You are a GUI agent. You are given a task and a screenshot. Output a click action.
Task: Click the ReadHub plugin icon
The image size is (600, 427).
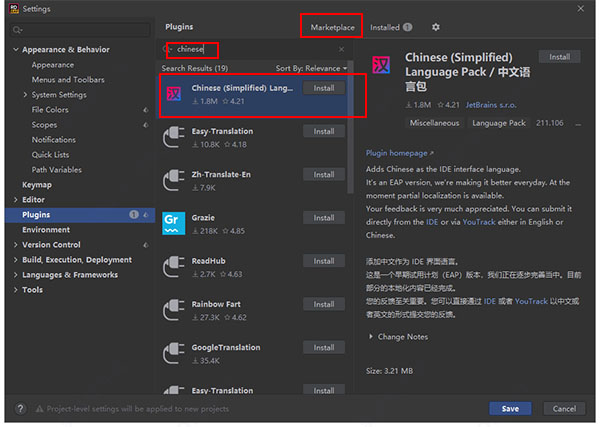click(174, 267)
